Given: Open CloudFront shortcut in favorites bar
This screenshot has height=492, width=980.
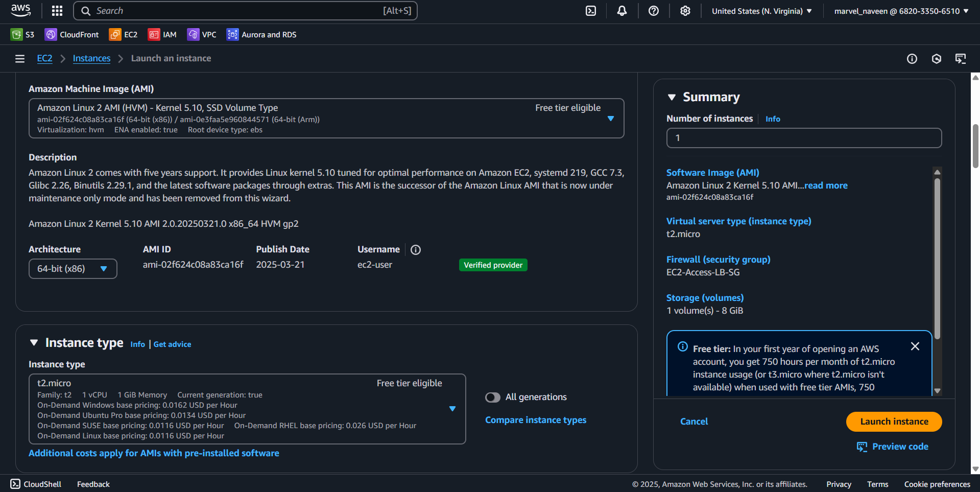Looking at the screenshot, I should [72, 34].
